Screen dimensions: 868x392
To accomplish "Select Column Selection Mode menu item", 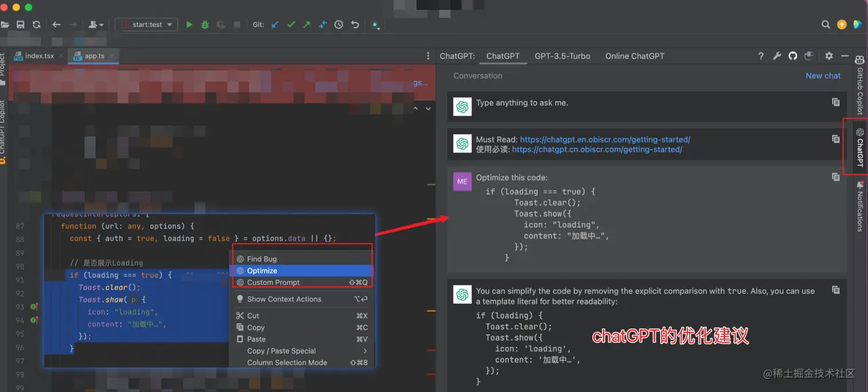I will pos(302,363).
